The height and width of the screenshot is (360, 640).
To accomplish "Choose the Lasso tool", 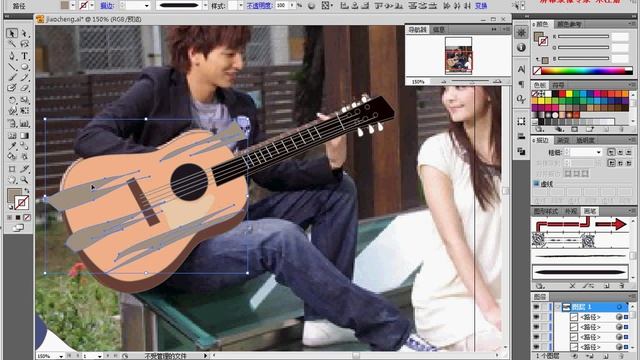I will (x=24, y=44).
